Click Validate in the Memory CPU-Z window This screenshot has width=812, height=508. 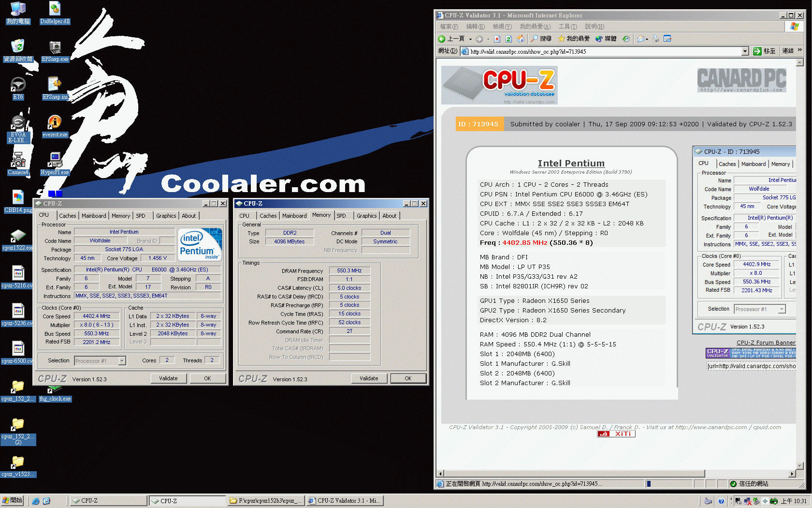[369, 378]
